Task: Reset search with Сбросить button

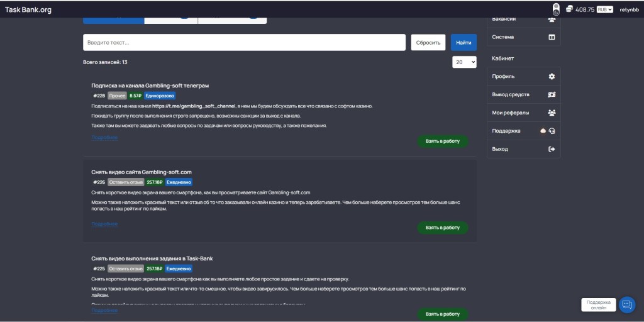Action: pos(428,42)
